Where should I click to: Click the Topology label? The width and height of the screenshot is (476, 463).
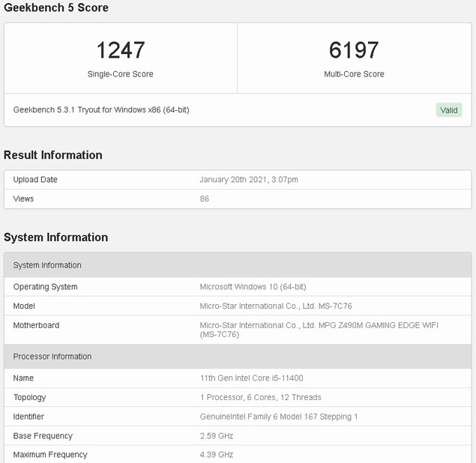pyautogui.click(x=29, y=398)
